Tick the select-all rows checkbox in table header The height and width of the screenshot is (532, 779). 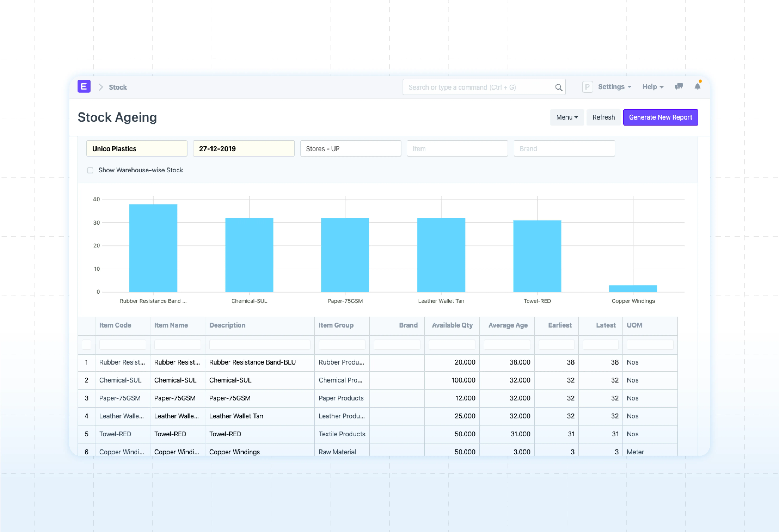tap(86, 345)
